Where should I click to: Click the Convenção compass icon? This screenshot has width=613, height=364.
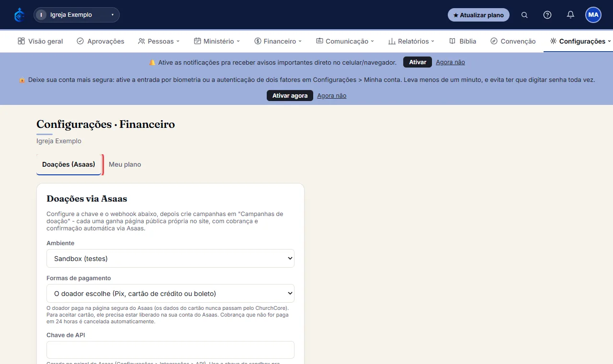494,41
